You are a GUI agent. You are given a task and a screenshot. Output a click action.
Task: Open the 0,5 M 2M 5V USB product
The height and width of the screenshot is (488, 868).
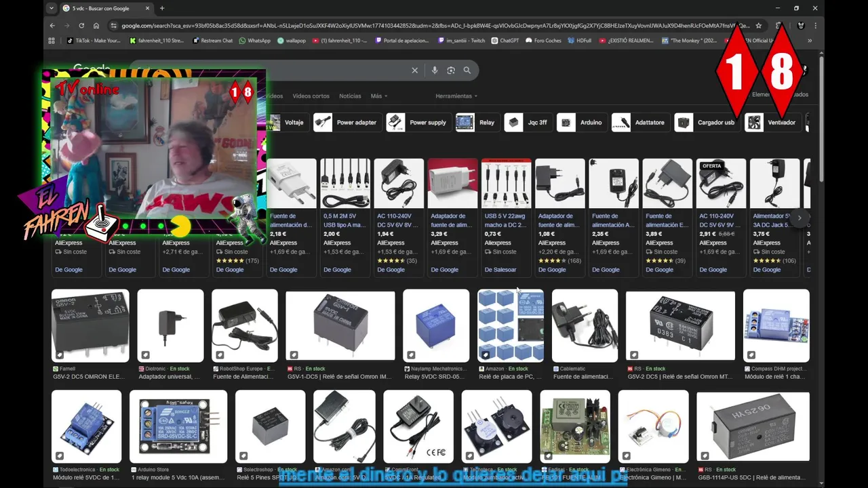pyautogui.click(x=345, y=217)
